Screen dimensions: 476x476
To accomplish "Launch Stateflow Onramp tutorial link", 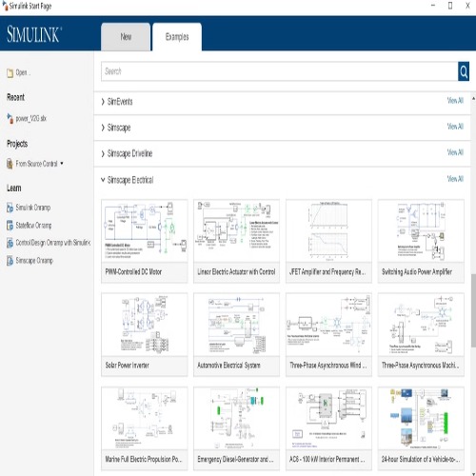I will click(33, 226).
